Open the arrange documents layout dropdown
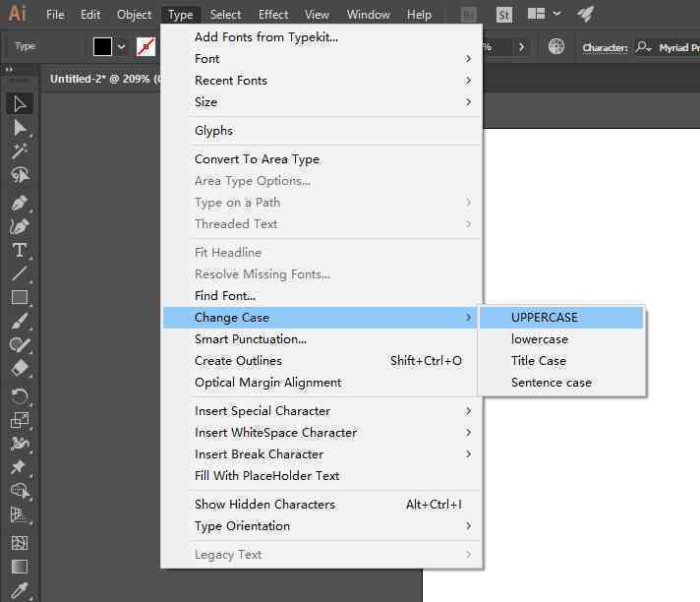This screenshot has height=602, width=700. coord(544,14)
